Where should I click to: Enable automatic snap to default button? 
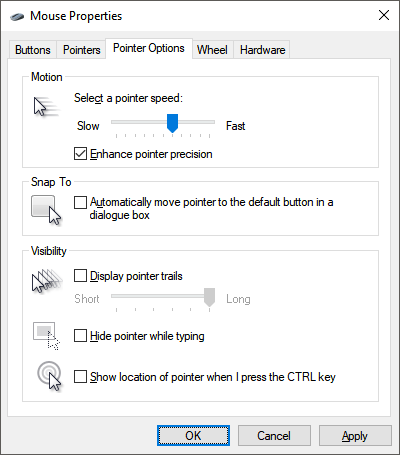coord(80,202)
